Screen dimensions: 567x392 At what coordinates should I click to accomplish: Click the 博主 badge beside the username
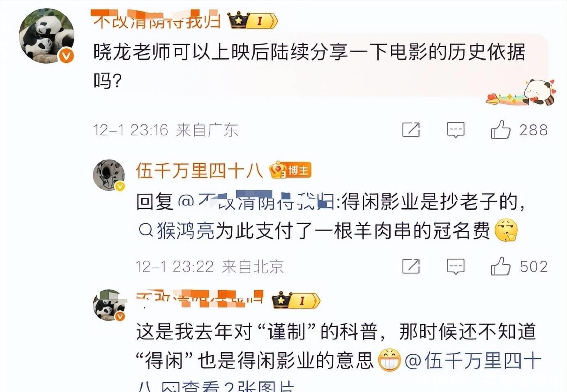290,170
